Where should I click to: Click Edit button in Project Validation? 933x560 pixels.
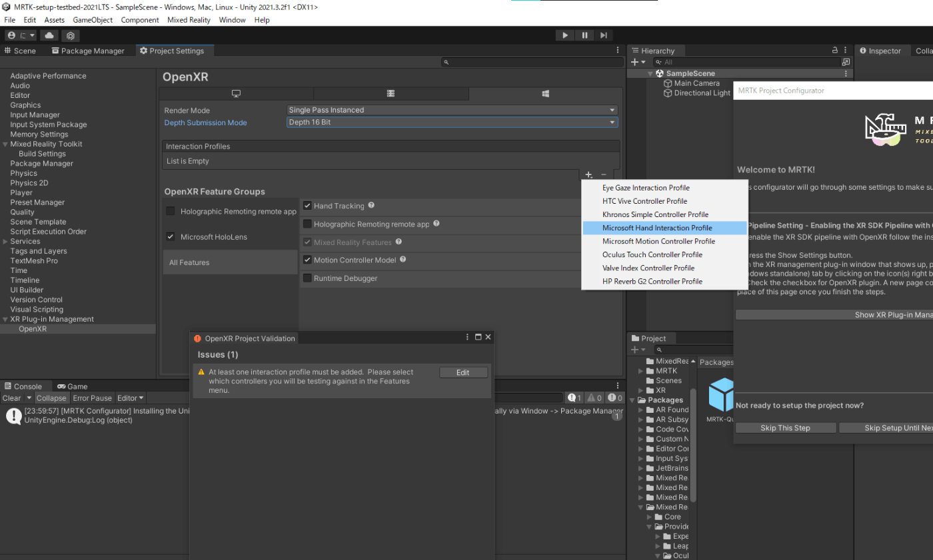pyautogui.click(x=463, y=373)
